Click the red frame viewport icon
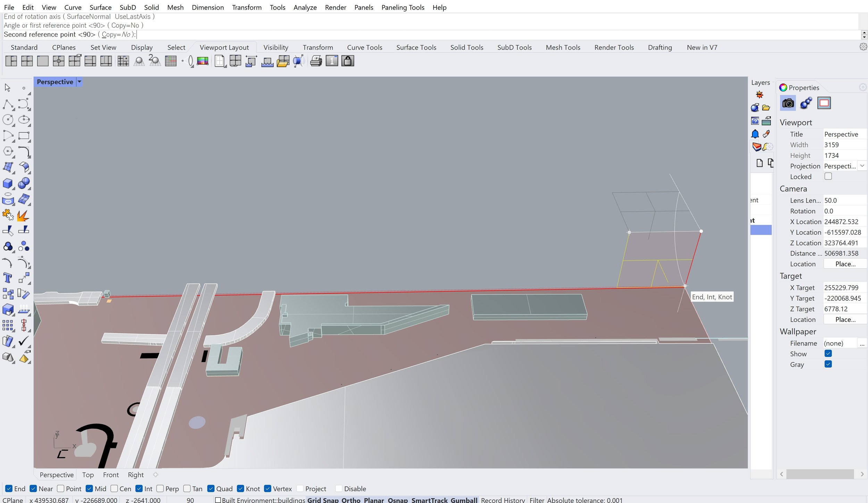 pyautogui.click(x=824, y=103)
